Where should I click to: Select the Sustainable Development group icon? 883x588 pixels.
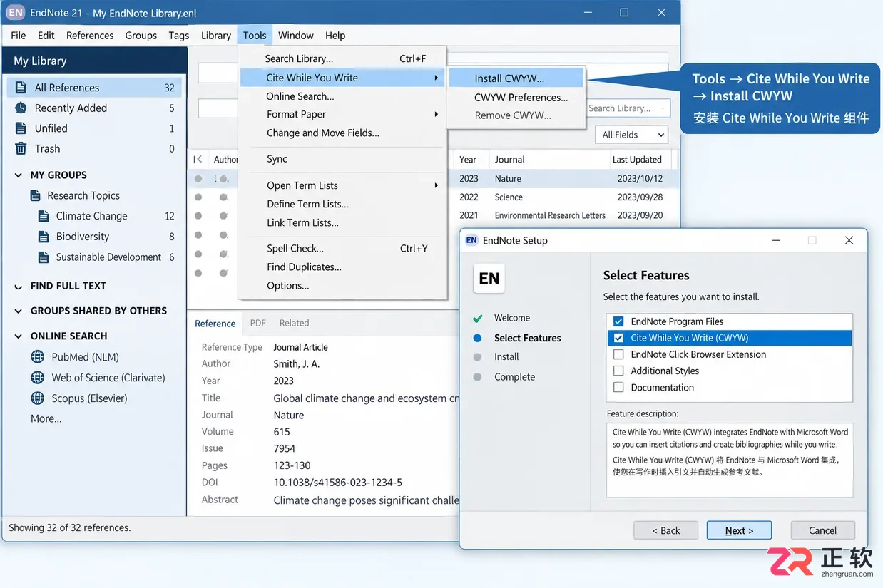coord(43,257)
